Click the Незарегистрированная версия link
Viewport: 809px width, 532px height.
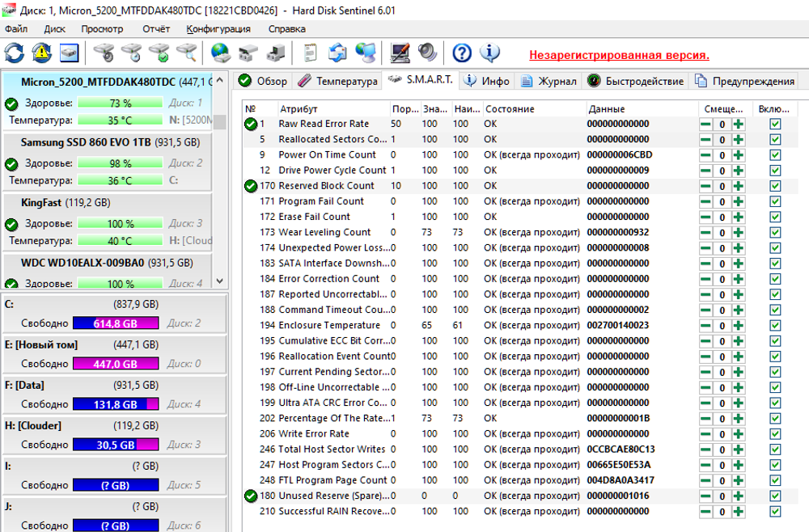(619, 55)
